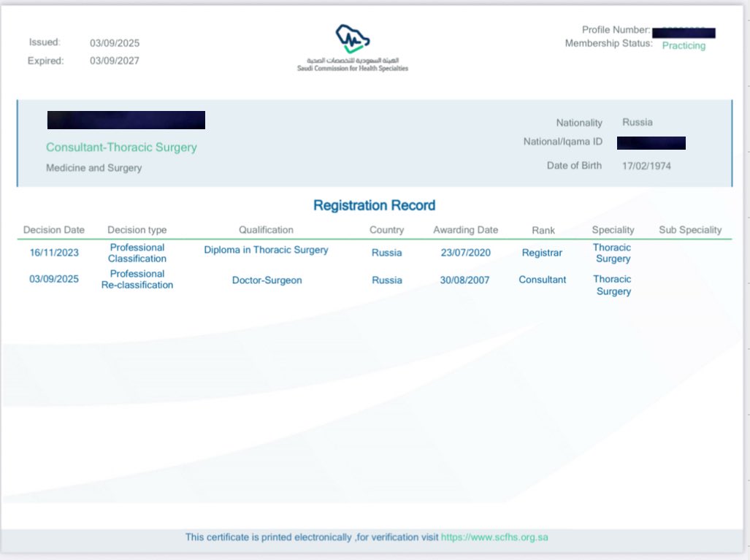Click awarding date 23/07/2020

pyautogui.click(x=465, y=253)
